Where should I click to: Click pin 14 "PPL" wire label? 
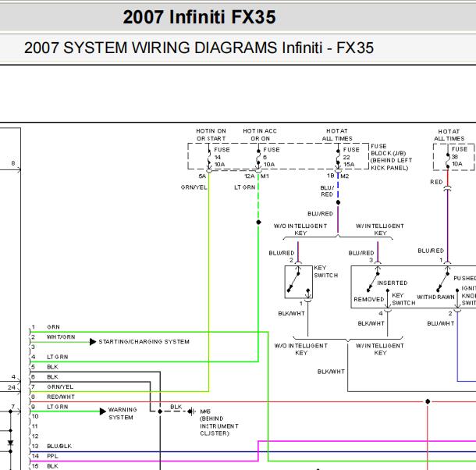click(x=52, y=456)
